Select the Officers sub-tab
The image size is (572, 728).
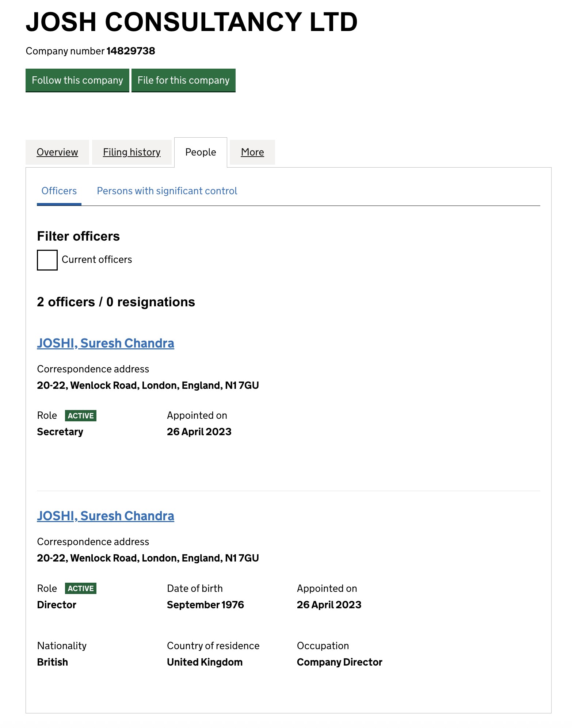[x=59, y=191]
